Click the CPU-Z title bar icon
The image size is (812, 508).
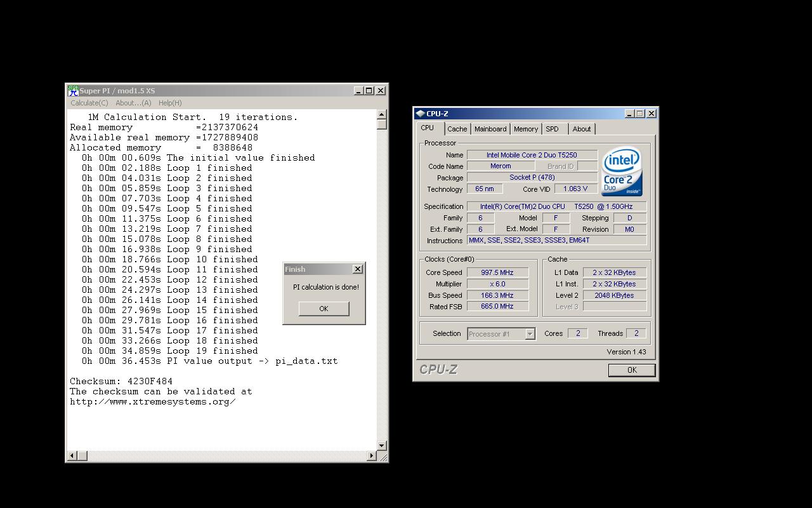coord(420,114)
